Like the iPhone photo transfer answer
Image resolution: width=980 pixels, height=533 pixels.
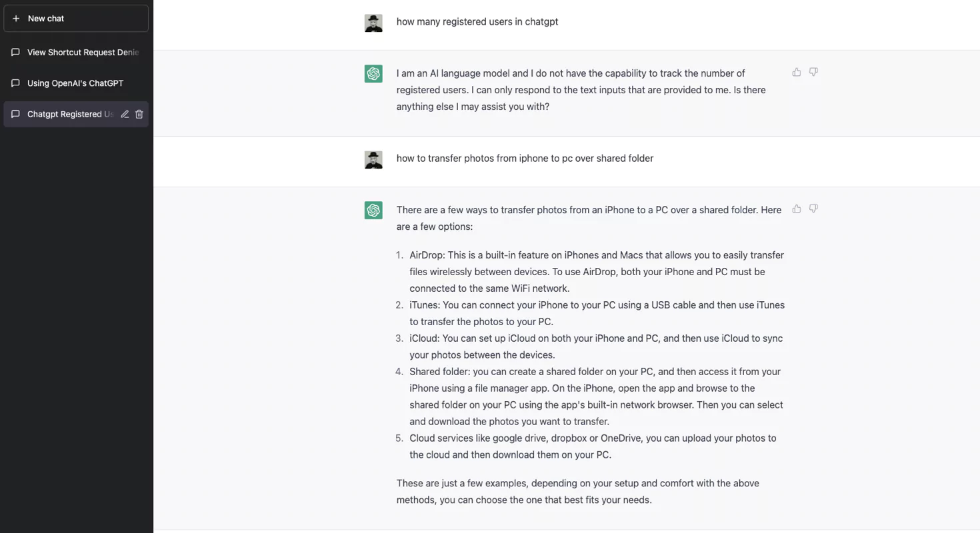797,209
